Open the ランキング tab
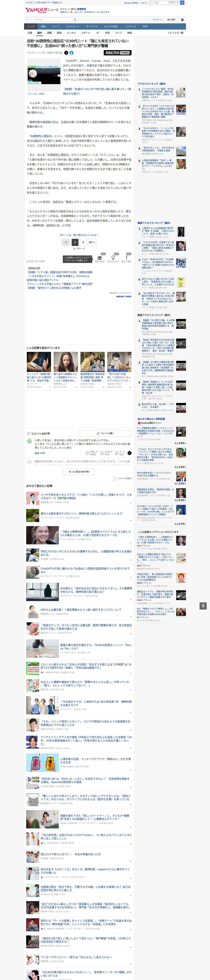The height and width of the screenshot is (980, 210). click(130, 26)
